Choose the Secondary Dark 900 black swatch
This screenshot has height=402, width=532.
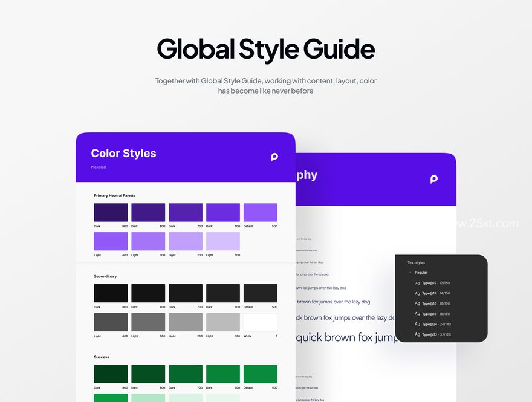111,293
